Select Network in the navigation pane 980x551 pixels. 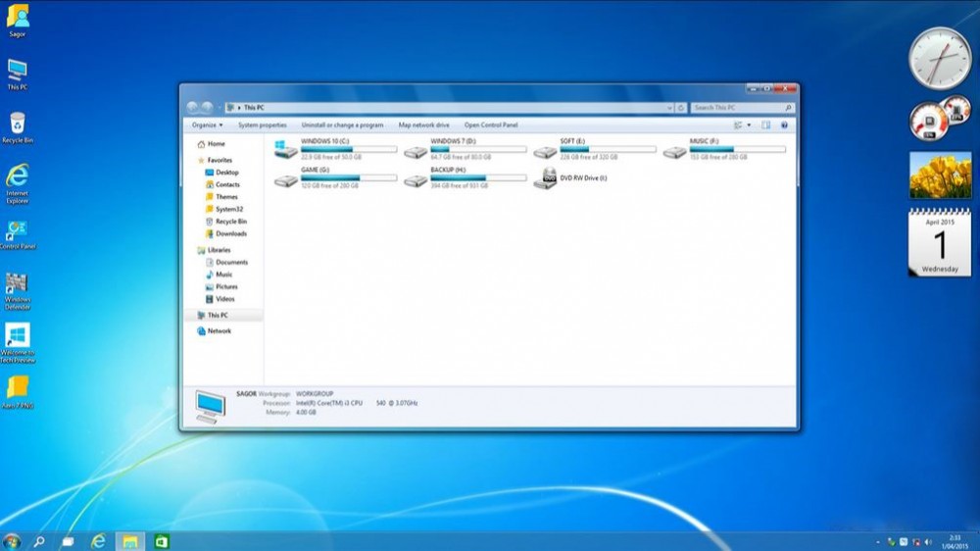click(220, 331)
